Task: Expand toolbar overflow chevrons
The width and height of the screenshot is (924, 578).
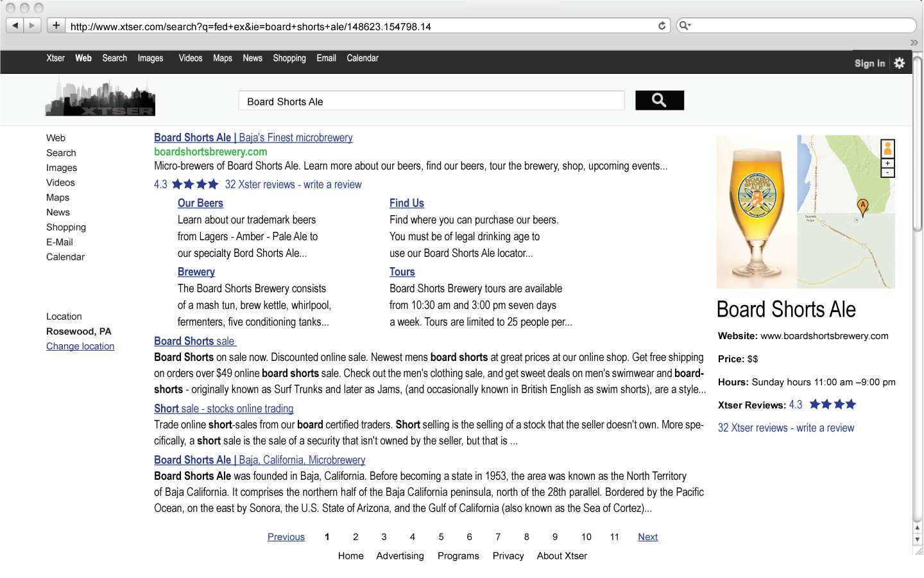Action: pos(914,42)
